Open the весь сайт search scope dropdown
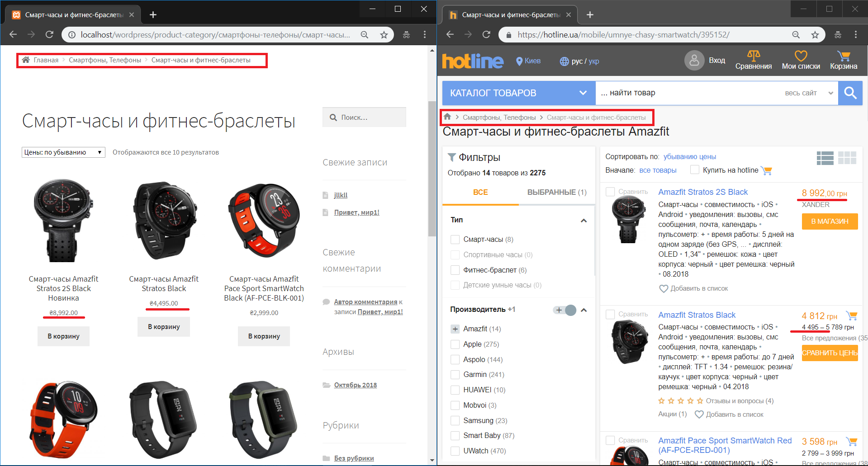Image resolution: width=868 pixels, height=466 pixels. [x=809, y=93]
